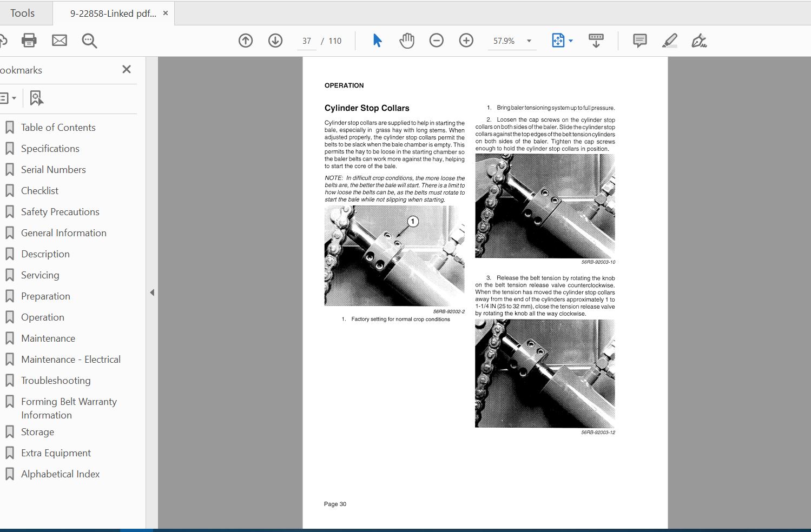Click the page number input field

point(307,41)
